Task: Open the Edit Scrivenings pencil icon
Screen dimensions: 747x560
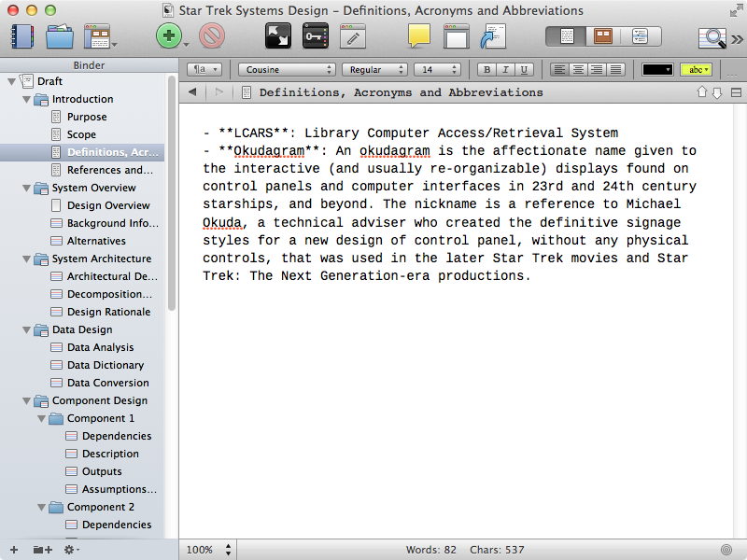Action: (x=353, y=36)
